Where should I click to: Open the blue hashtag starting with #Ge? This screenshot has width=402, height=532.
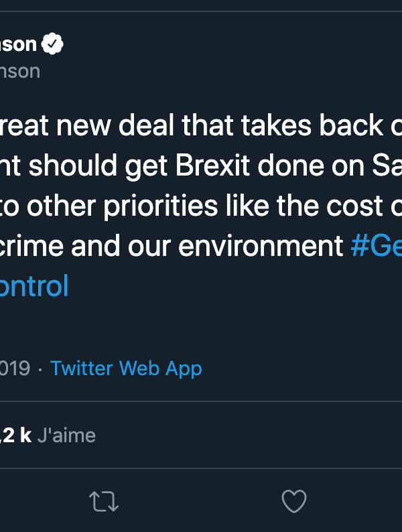pos(376,247)
